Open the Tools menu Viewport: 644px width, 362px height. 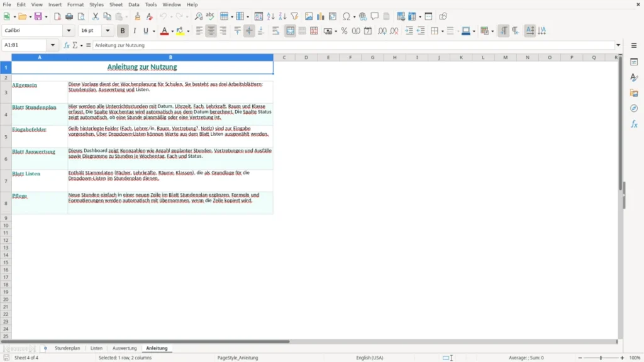(151, 4)
